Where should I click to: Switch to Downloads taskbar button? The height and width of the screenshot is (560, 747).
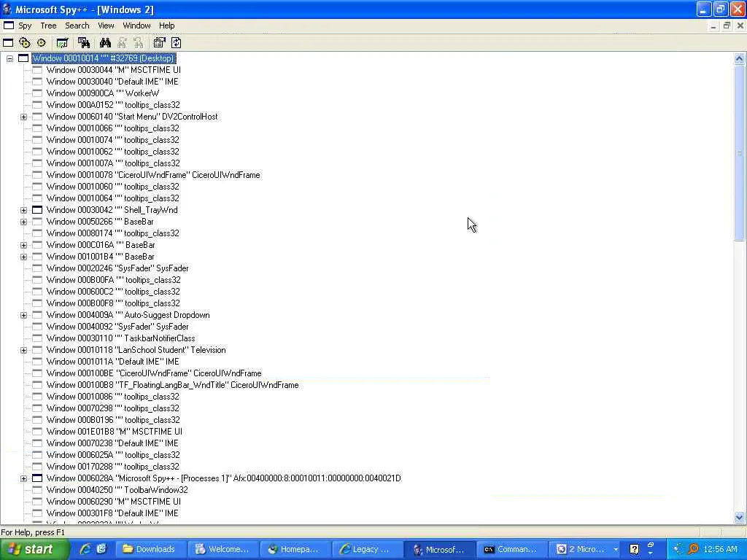coord(152,550)
